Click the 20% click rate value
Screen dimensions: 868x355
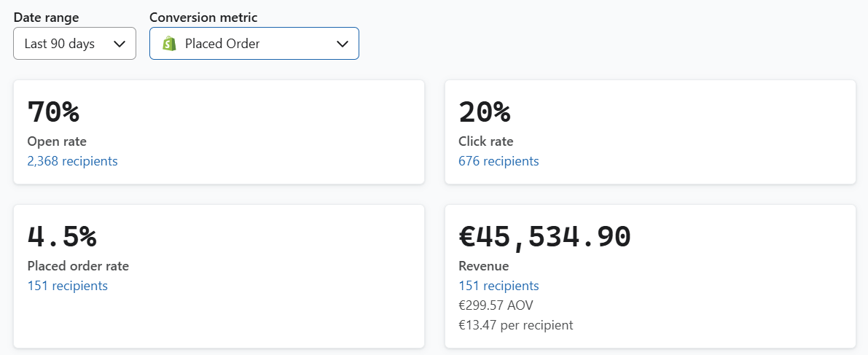click(484, 112)
